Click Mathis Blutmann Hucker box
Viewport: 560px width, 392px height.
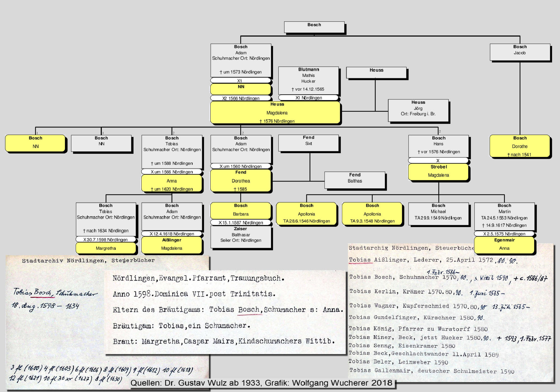point(308,80)
